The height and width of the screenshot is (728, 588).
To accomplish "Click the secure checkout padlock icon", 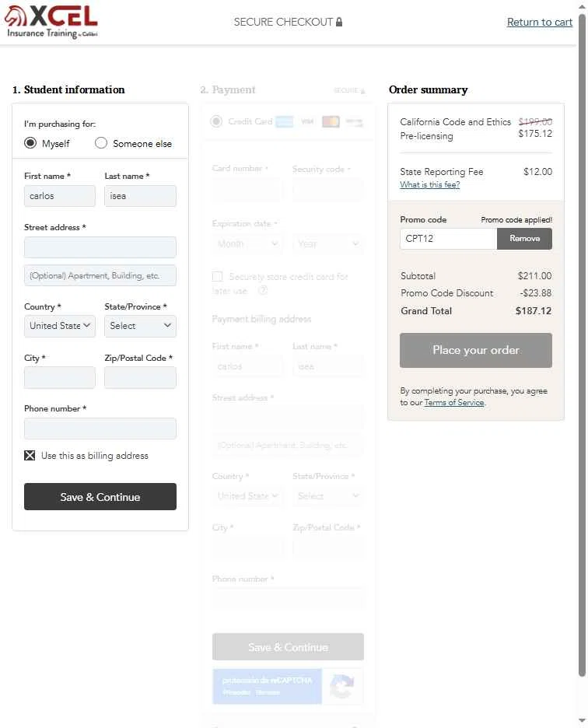I will 339,22.
